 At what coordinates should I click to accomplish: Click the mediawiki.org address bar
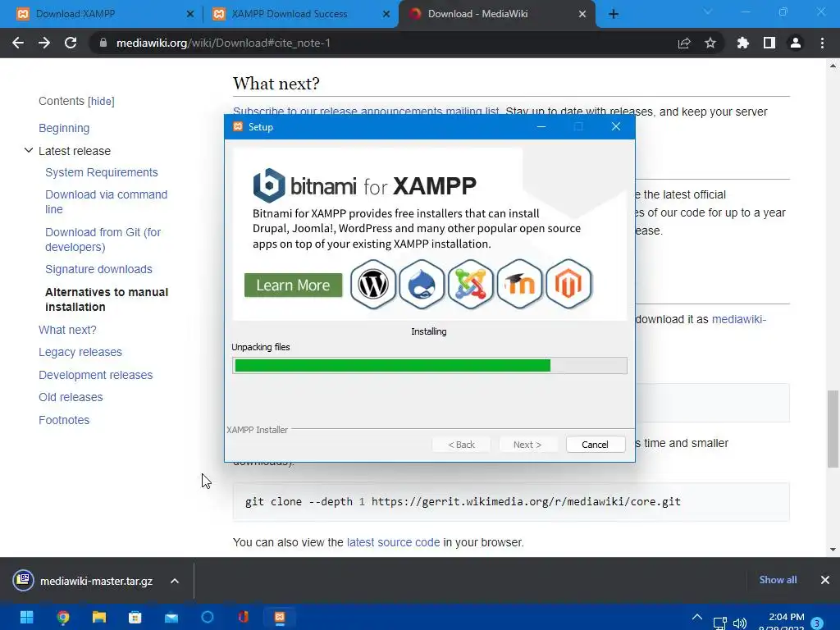pos(375,43)
